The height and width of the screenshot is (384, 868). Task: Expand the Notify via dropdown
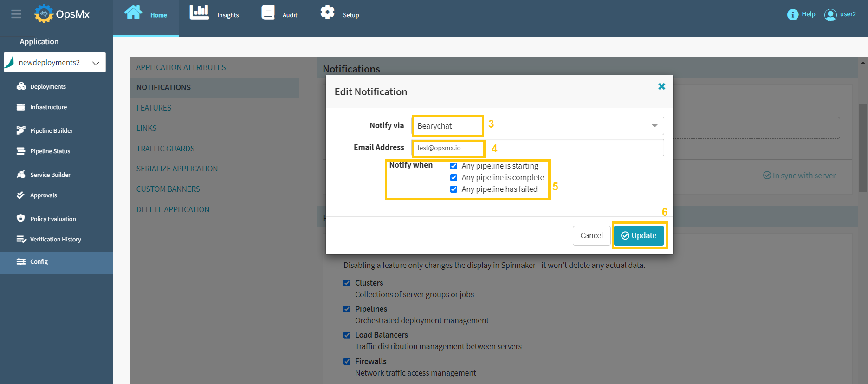654,126
